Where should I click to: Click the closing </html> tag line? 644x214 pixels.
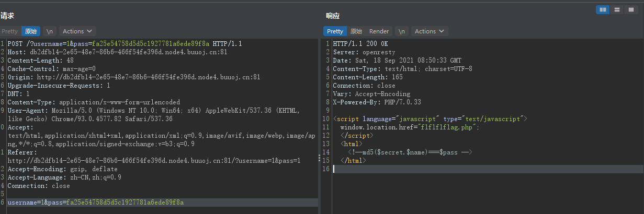pyautogui.click(x=353, y=161)
